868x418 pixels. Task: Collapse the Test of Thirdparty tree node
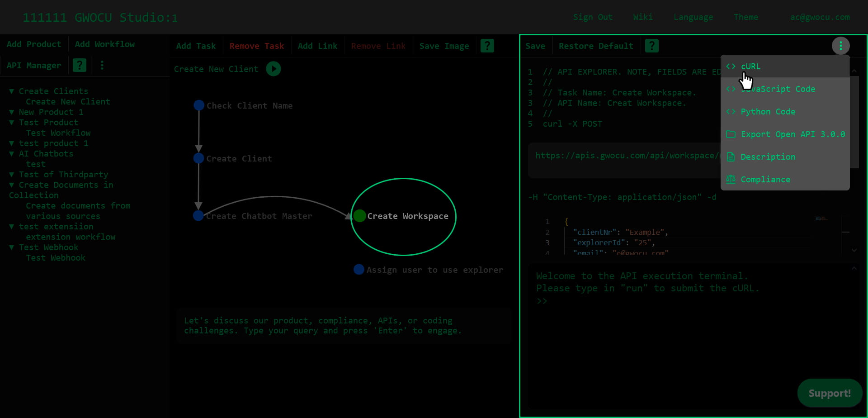pos(12,175)
